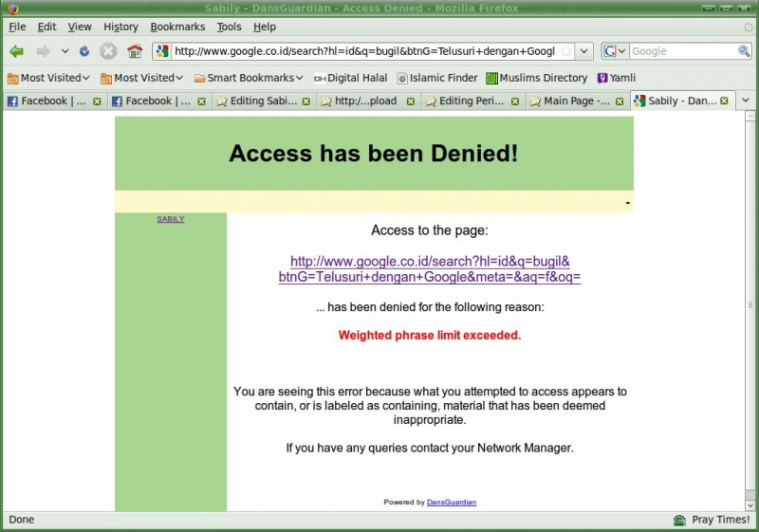Click the Pray Times! status text
Screen dimensions: 759x532
coord(721,520)
